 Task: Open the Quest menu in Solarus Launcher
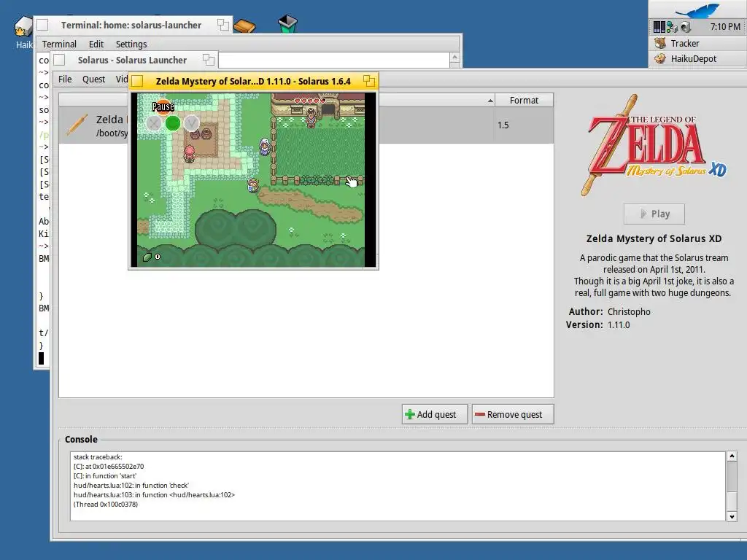pos(93,79)
